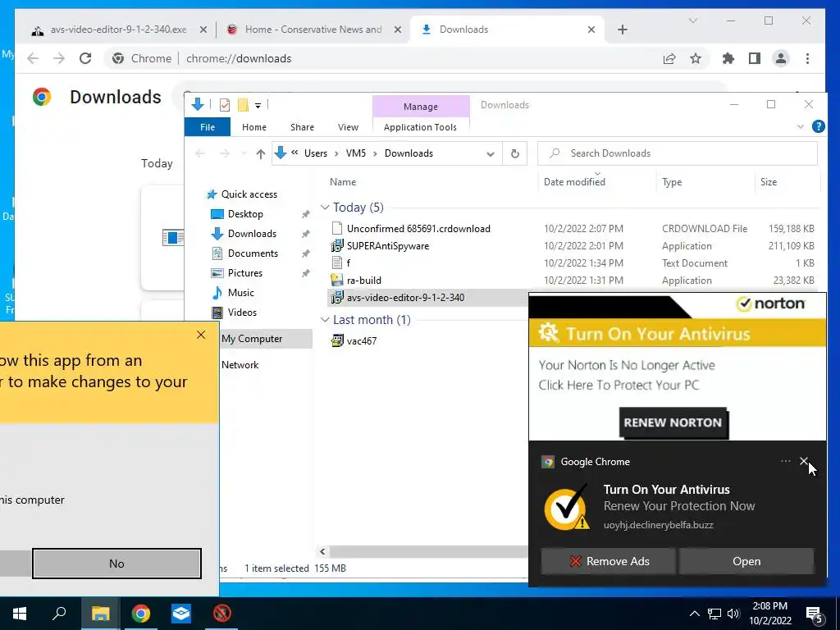Bookmark this page with star icon

pos(696,58)
